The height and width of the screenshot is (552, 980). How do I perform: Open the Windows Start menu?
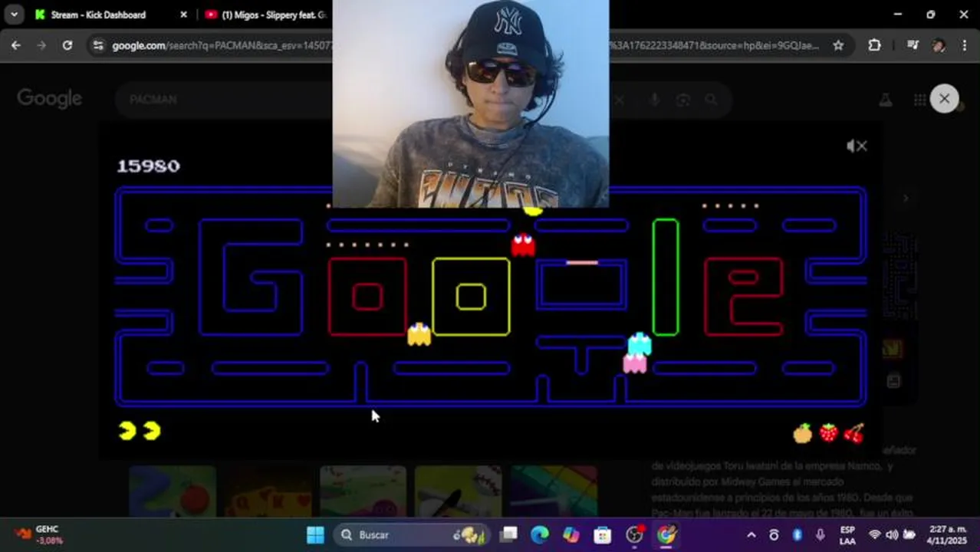tap(315, 534)
